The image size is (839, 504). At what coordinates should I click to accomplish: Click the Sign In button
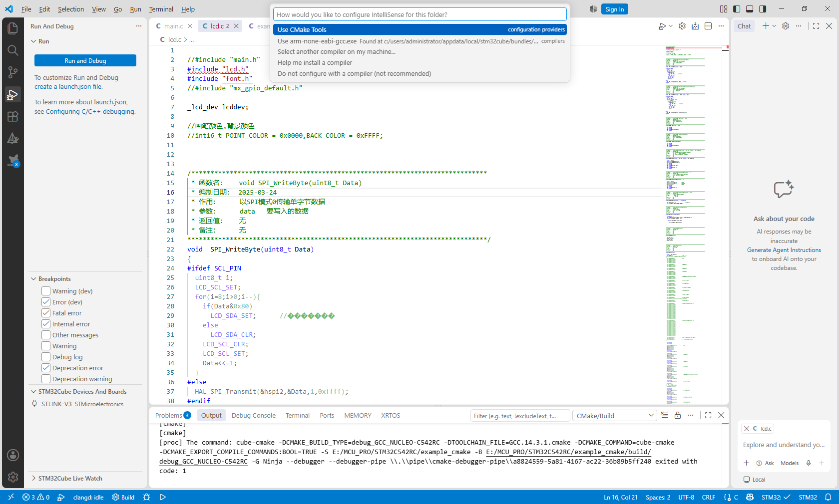click(x=615, y=9)
